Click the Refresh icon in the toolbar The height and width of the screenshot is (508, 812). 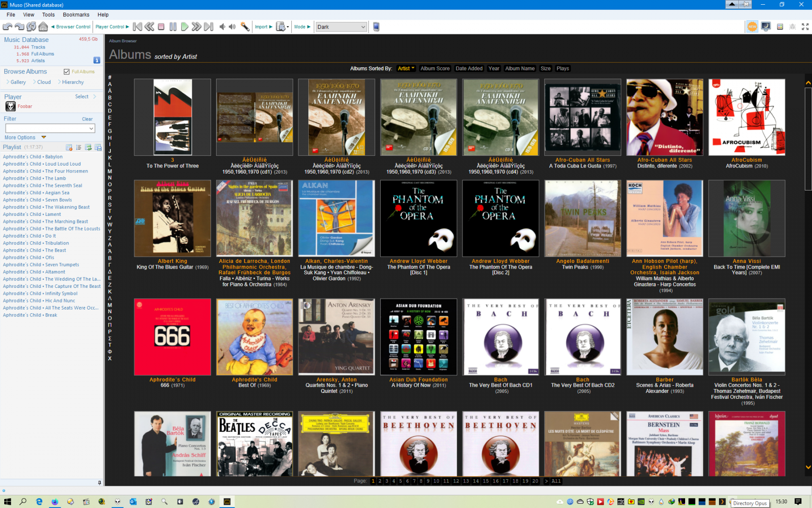(31, 27)
